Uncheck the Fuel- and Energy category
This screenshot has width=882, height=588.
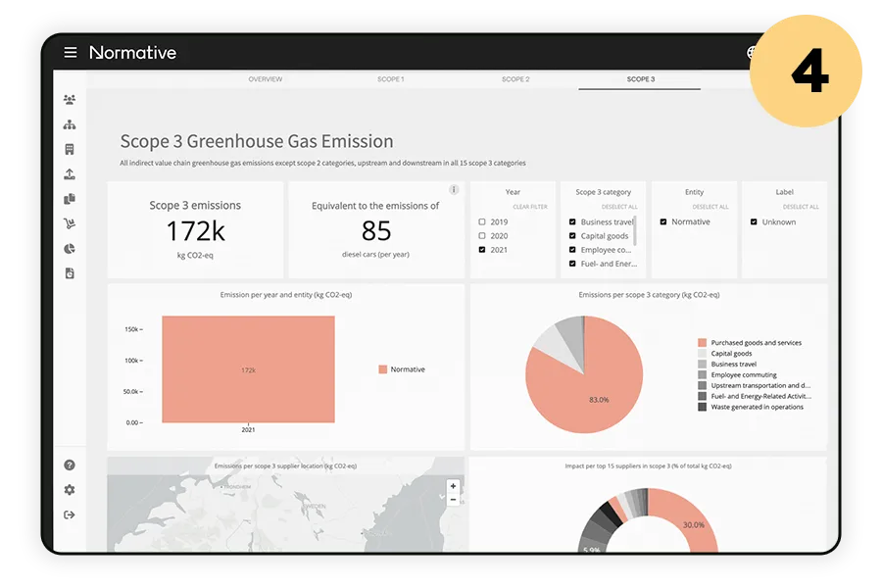coord(572,264)
